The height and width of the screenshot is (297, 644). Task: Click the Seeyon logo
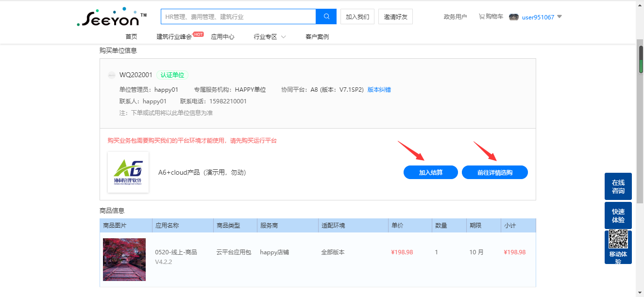[112, 17]
